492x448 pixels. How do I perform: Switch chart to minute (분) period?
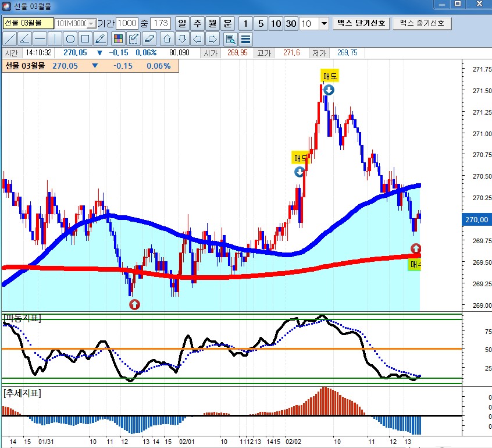click(x=228, y=23)
